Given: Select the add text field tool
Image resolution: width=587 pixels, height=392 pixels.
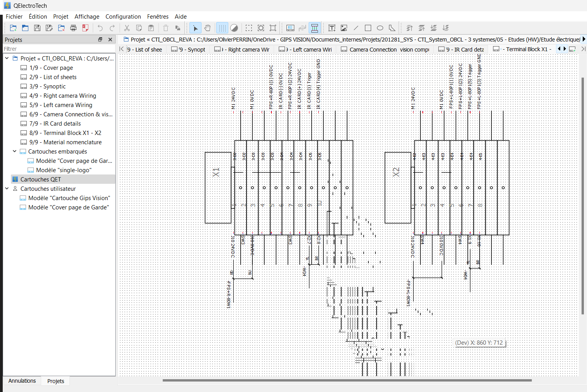Looking at the screenshot, I should click(x=332, y=28).
